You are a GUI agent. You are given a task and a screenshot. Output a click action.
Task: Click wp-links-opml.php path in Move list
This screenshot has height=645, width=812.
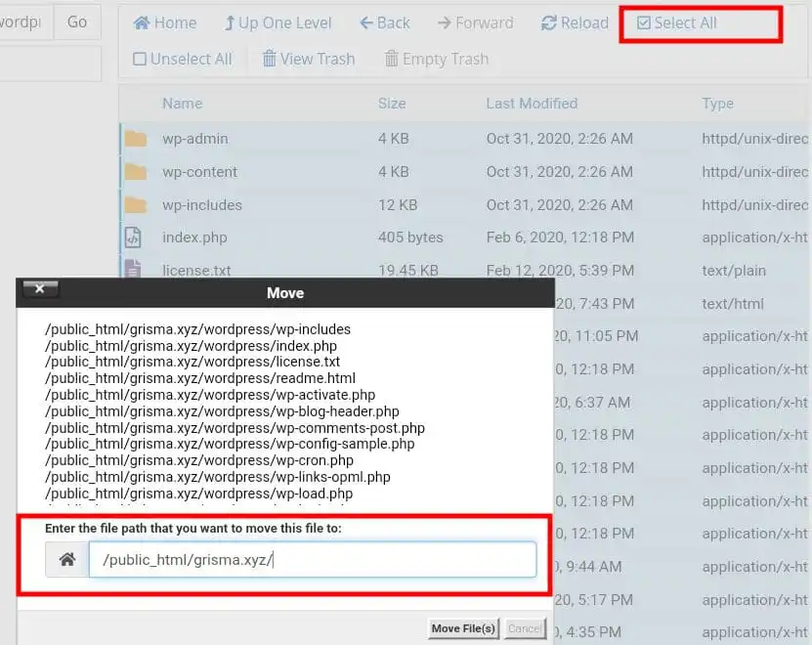[x=218, y=477]
